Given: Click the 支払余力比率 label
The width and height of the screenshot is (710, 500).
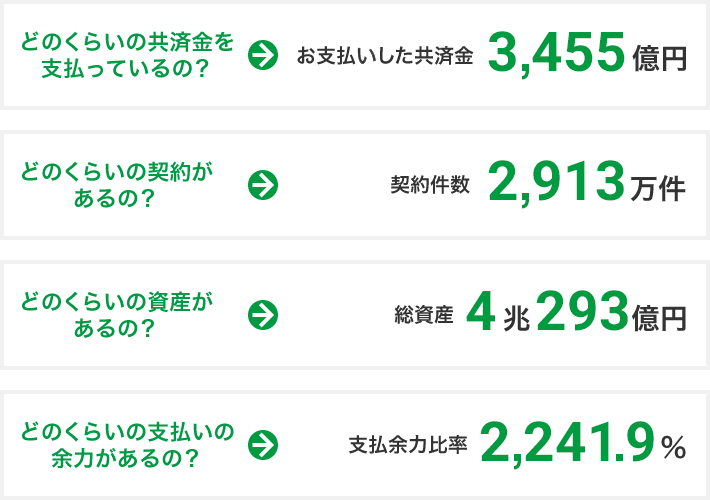Looking at the screenshot, I should pos(408,445).
